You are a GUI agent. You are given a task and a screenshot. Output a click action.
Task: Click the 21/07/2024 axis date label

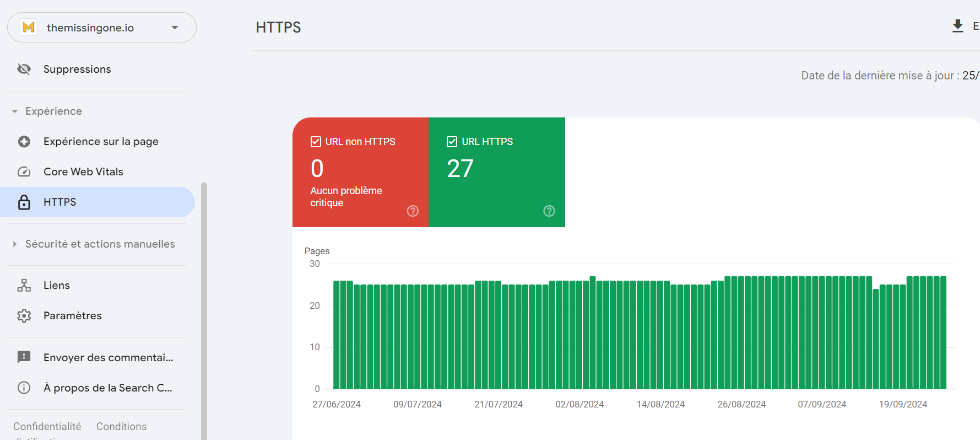(x=499, y=404)
